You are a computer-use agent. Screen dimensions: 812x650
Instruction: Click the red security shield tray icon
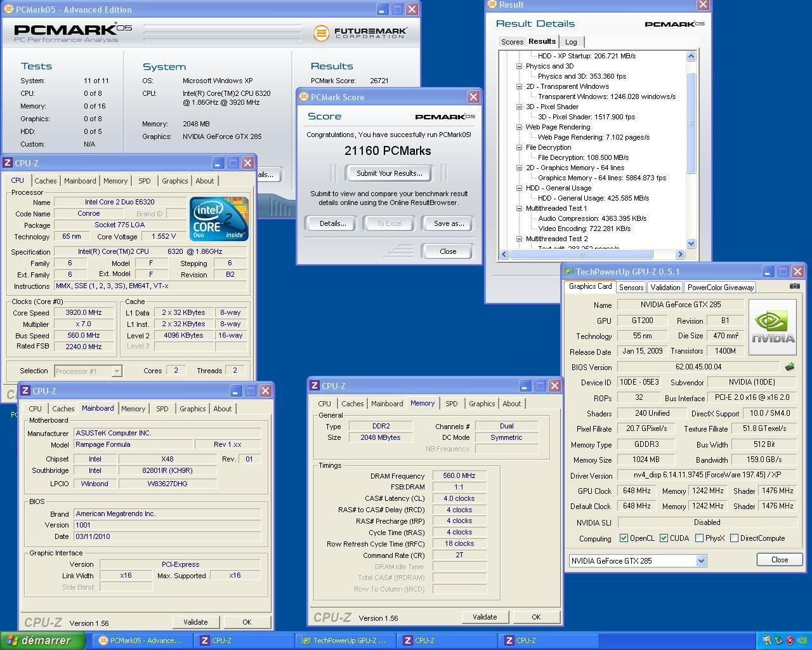pyautogui.click(x=790, y=640)
